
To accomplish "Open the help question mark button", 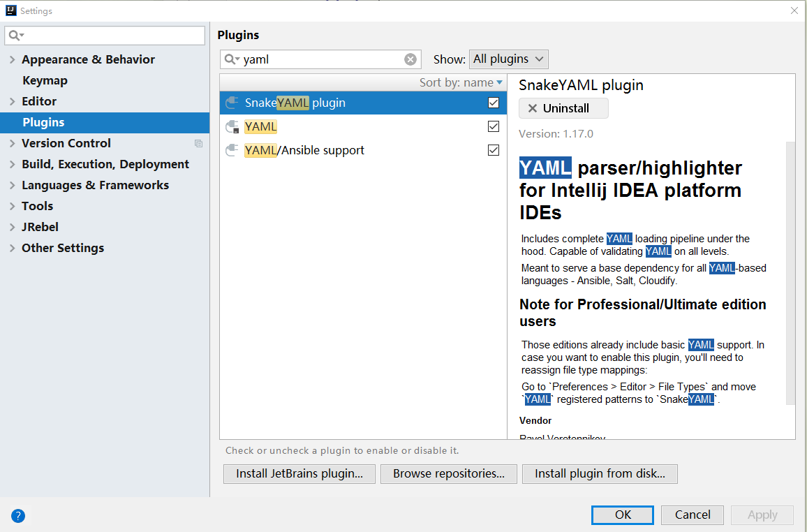I will [x=18, y=515].
